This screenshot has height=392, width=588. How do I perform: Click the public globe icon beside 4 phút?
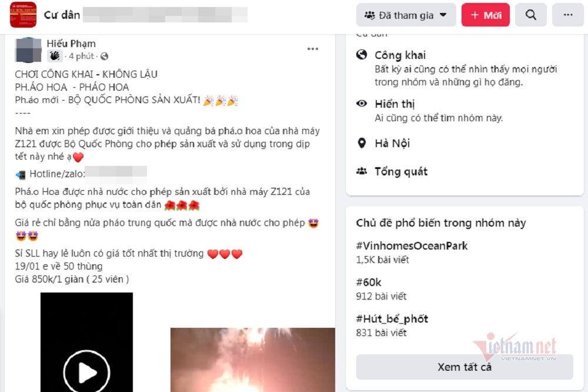click(104, 57)
